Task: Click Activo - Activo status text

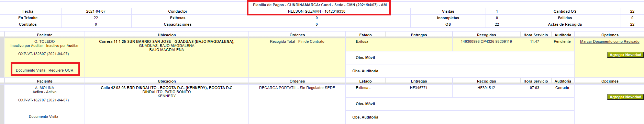Action: pyautogui.click(x=44, y=92)
